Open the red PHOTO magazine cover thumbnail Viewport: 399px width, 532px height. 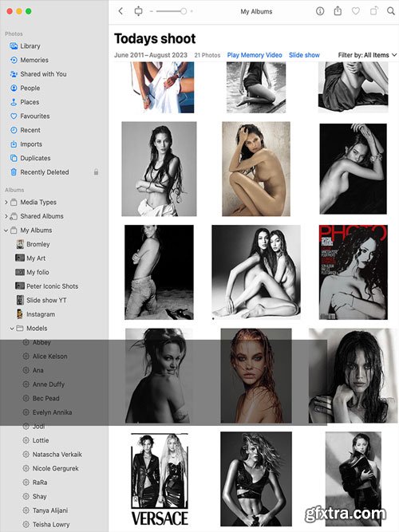[354, 272]
